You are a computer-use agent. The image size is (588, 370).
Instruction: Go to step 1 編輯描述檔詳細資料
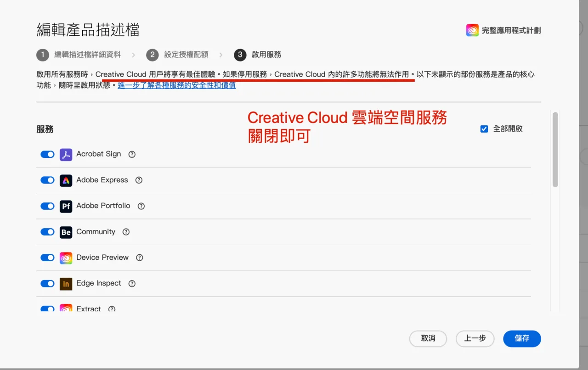79,55
